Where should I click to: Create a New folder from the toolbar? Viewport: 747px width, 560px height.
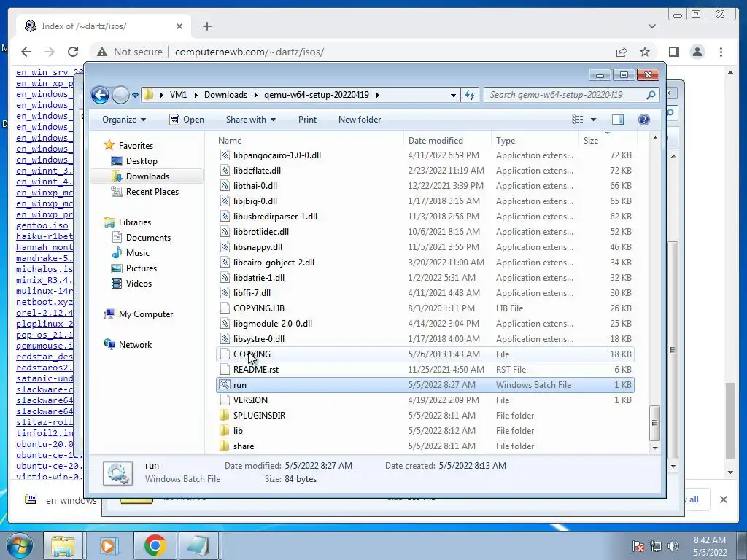[360, 120]
